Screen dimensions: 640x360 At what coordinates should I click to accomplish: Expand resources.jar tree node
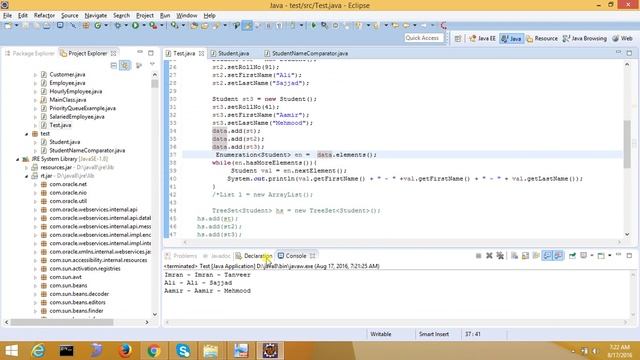tap(27, 168)
